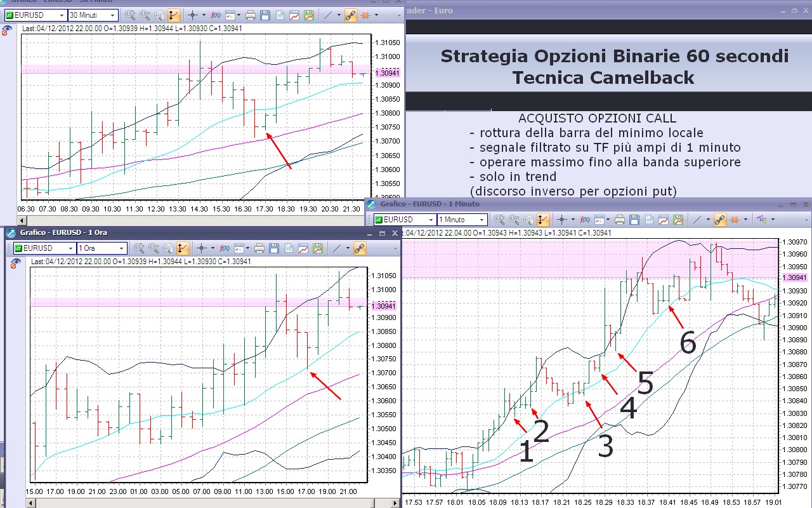Open f(x) indicators in the 30 Minuti chart

[x=216, y=15]
